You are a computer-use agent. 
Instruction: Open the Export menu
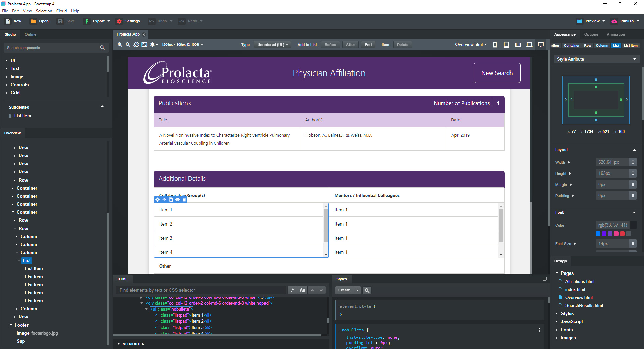point(97,21)
